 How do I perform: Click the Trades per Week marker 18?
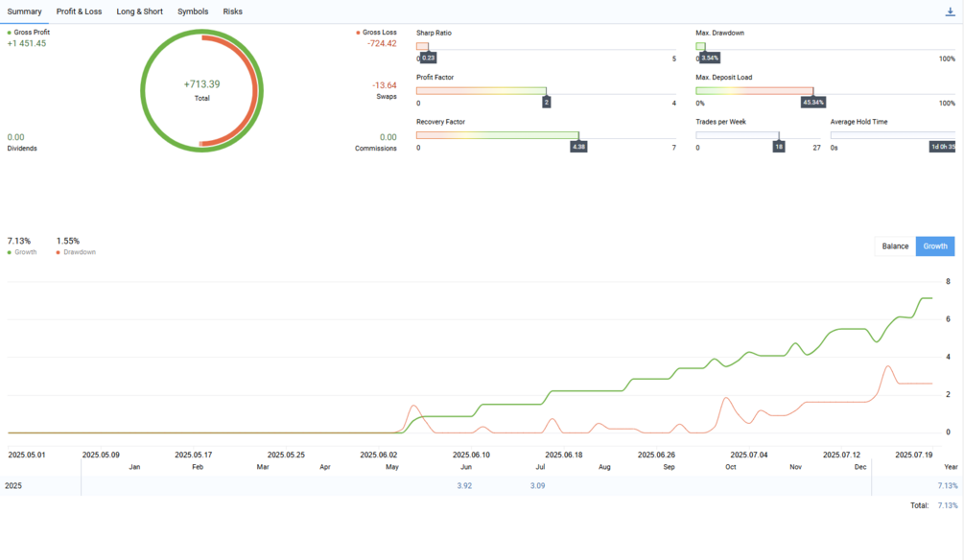pyautogui.click(x=779, y=148)
